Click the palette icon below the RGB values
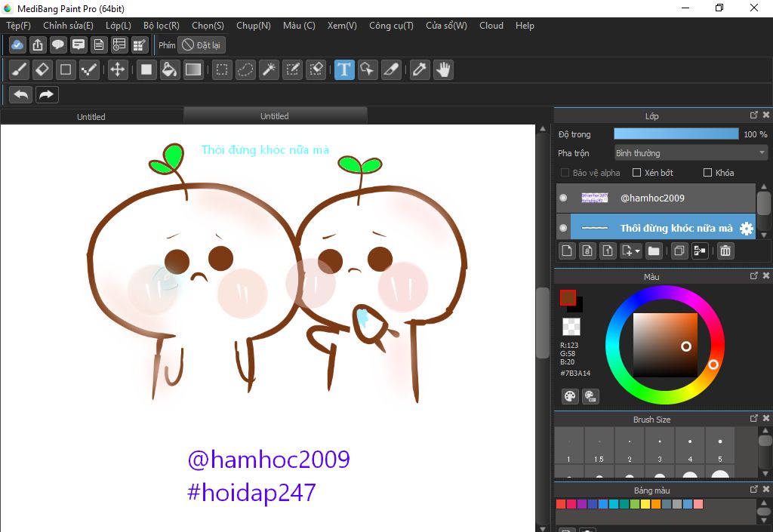This screenshot has width=773, height=532. click(570, 396)
